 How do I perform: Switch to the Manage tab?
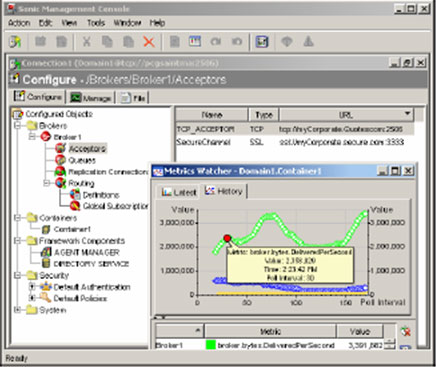(x=90, y=98)
